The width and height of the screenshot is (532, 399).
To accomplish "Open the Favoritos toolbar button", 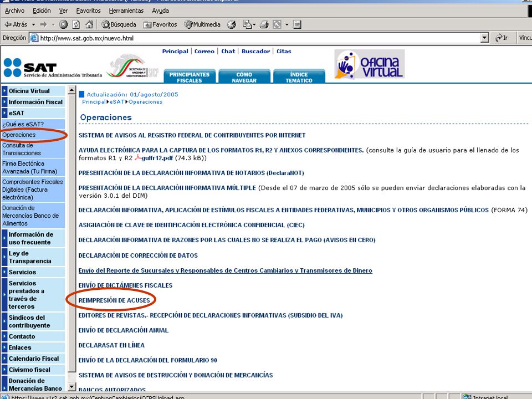I will (x=160, y=24).
